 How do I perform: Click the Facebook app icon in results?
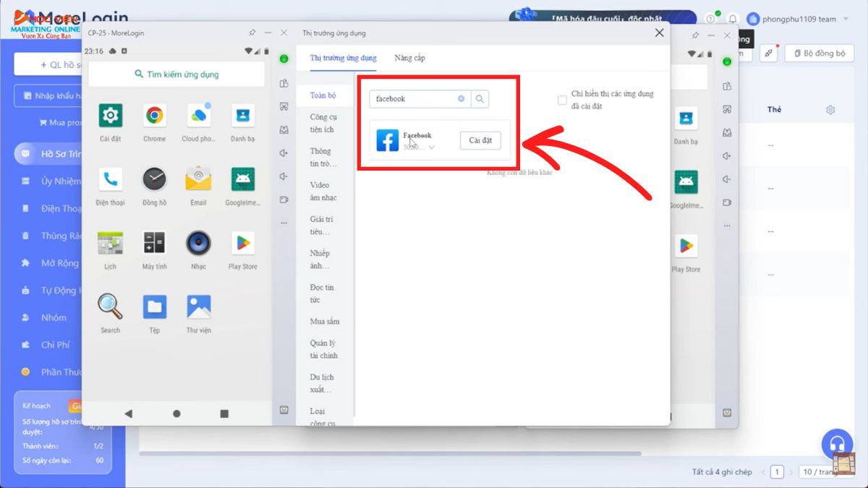pyautogui.click(x=387, y=140)
